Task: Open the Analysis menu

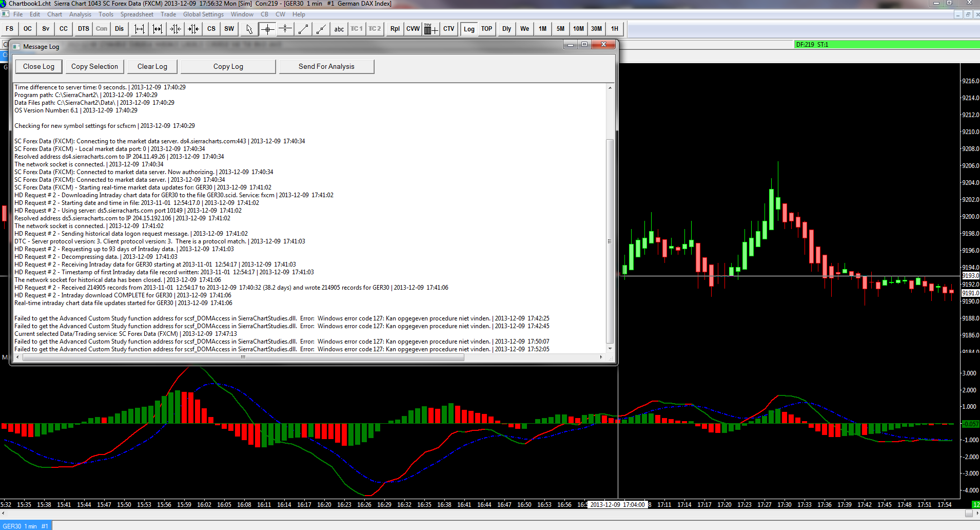Action: coord(80,14)
